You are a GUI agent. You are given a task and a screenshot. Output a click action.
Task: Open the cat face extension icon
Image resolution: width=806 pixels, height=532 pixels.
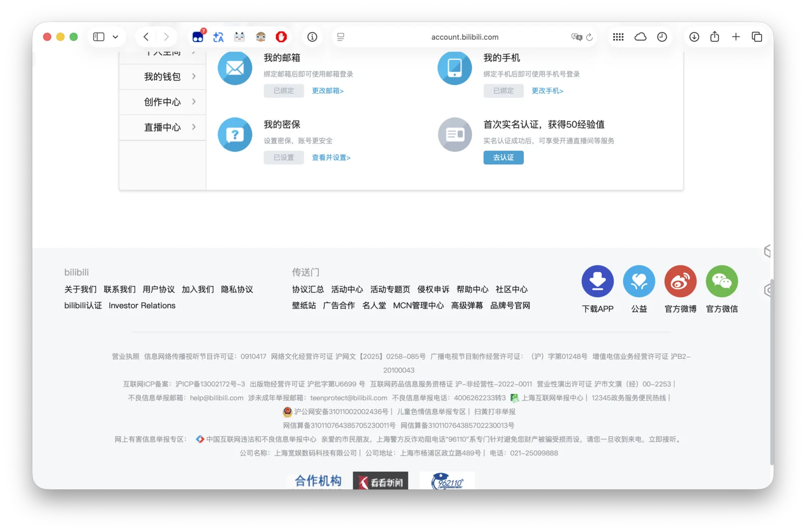click(x=239, y=37)
